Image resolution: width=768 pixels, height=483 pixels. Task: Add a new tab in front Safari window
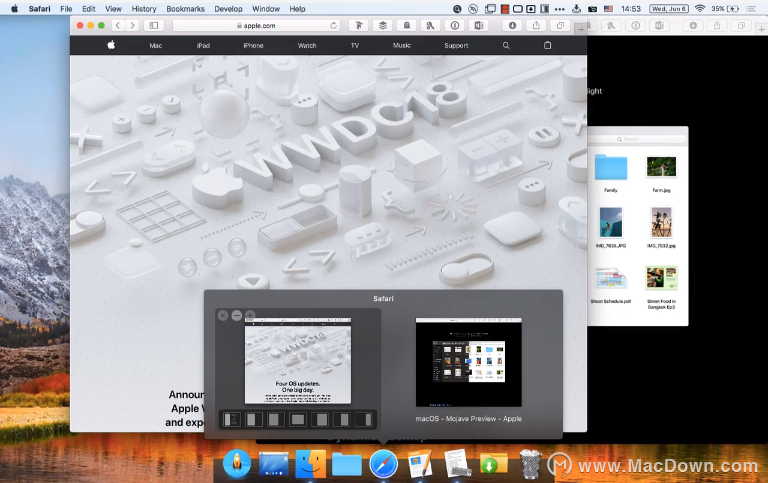coord(580,29)
